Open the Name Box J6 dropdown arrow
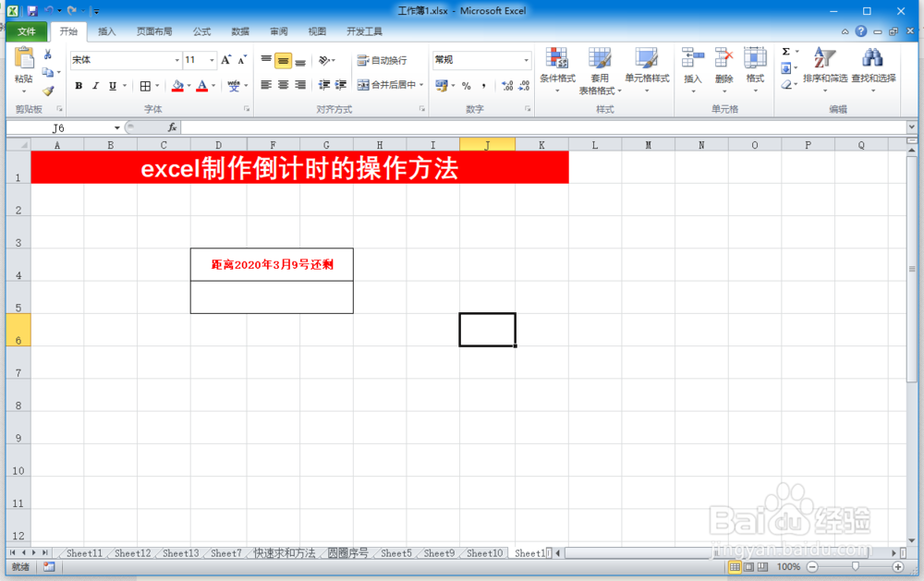Viewport: 924px width, 581px height. point(116,127)
